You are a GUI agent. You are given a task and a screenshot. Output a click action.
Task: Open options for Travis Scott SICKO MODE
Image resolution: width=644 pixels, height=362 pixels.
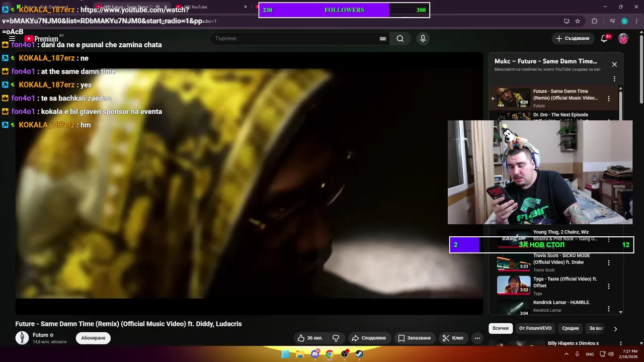609,262
